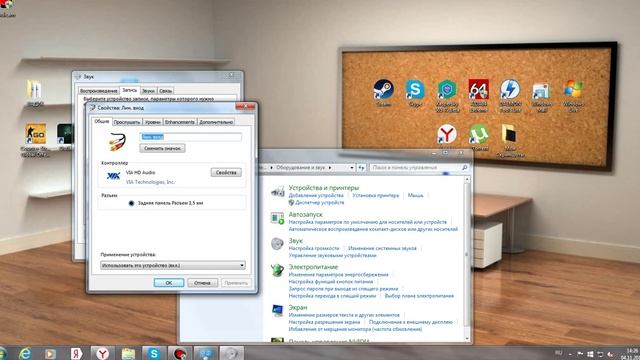Open the DAEMON Tools desktop shortcut
The height and width of the screenshot is (360, 640).
510,89
